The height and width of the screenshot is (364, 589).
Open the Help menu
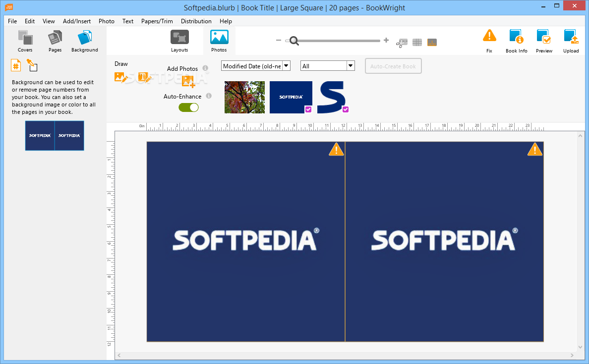[226, 21]
